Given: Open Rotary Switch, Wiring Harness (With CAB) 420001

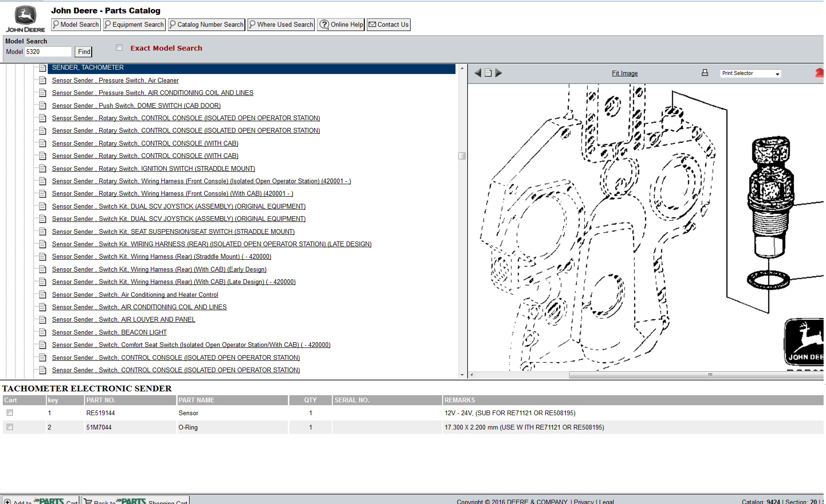Looking at the screenshot, I should pos(172,194).
